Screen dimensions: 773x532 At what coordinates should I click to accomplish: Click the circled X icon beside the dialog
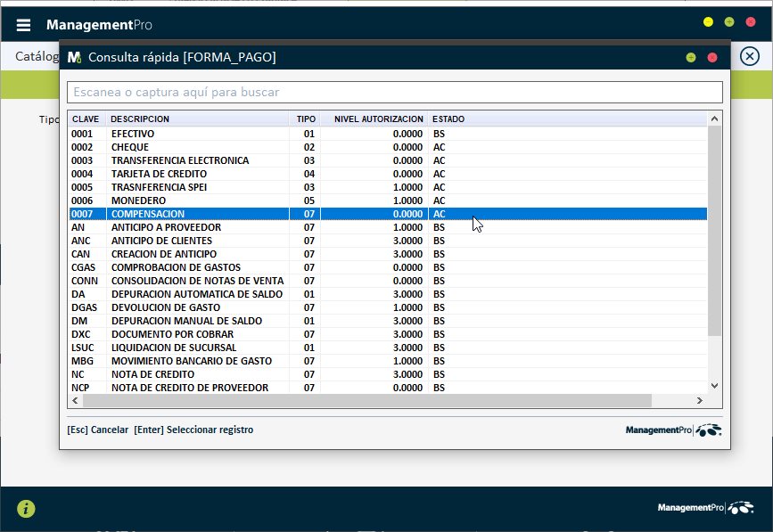click(750, 56)
